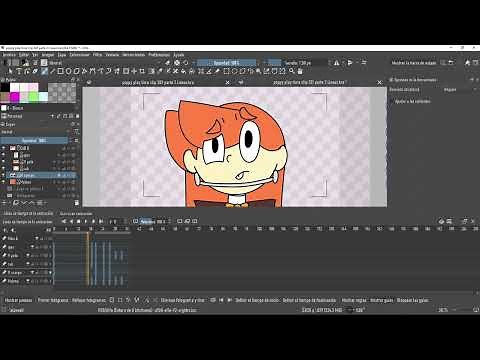Pick the black palette swatch
Screen dimensions: 480x360
(5, 88)
